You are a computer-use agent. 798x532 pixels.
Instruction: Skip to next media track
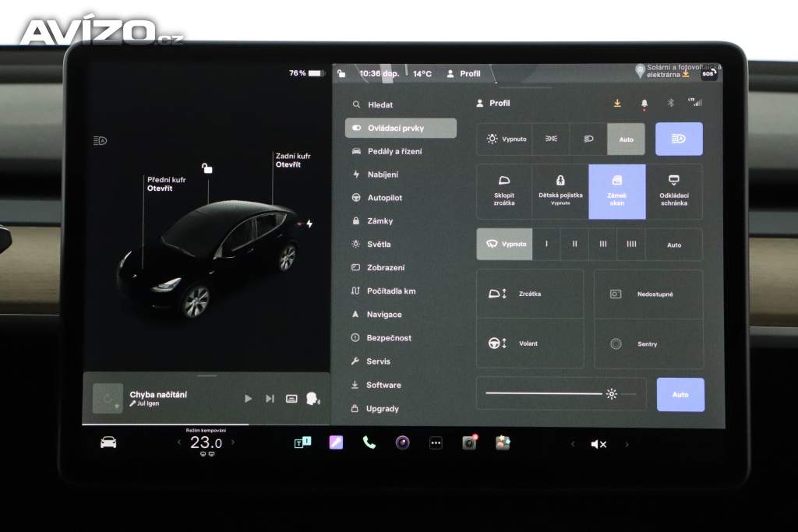(x=270, y=399)
